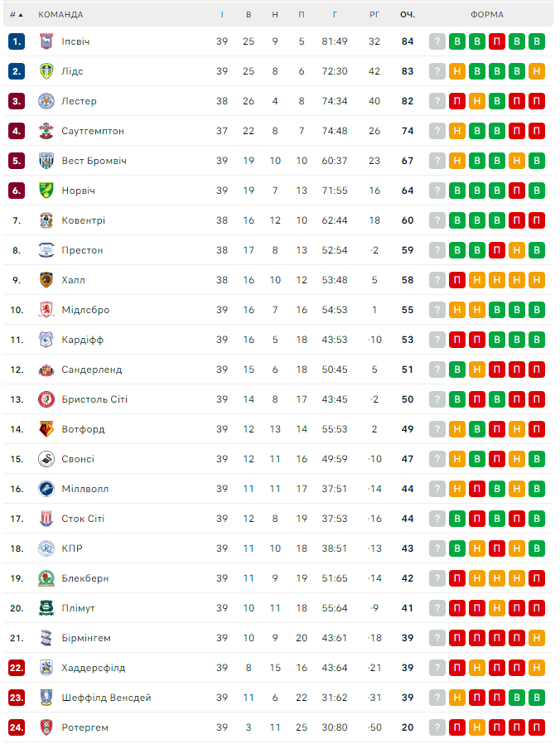Click the Вотфорд club crest
Screen dimensions: 560x744
coord(46,429)
